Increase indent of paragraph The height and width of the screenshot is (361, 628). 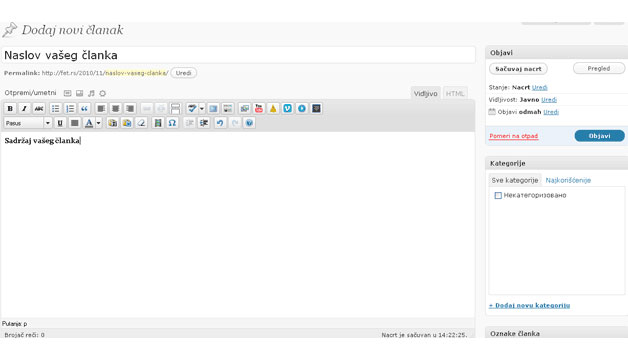204,123
